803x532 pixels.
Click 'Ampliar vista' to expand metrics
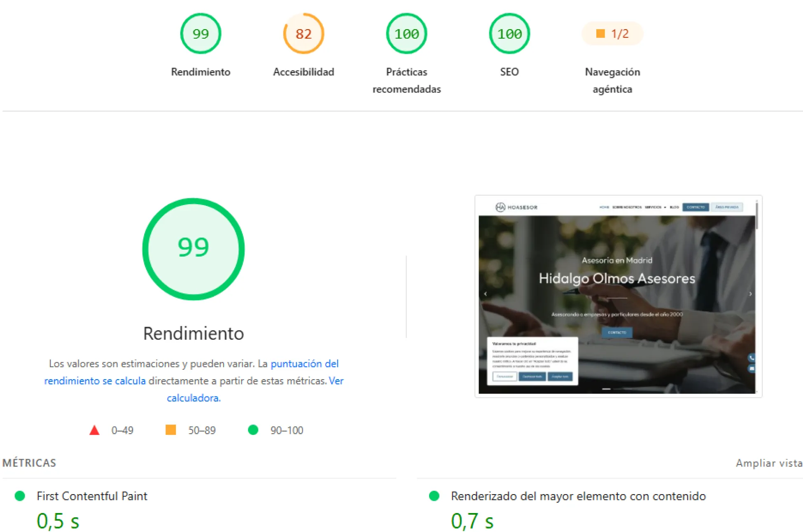[x=769, y=463]
